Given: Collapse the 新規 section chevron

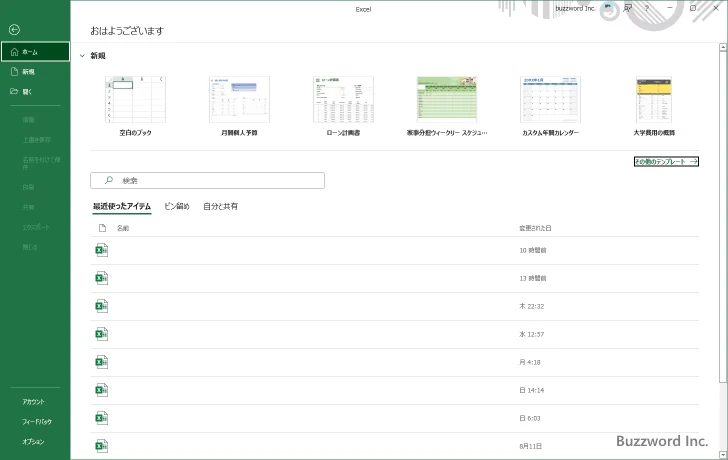Looking at the screenshot, I should pos(82,56).
